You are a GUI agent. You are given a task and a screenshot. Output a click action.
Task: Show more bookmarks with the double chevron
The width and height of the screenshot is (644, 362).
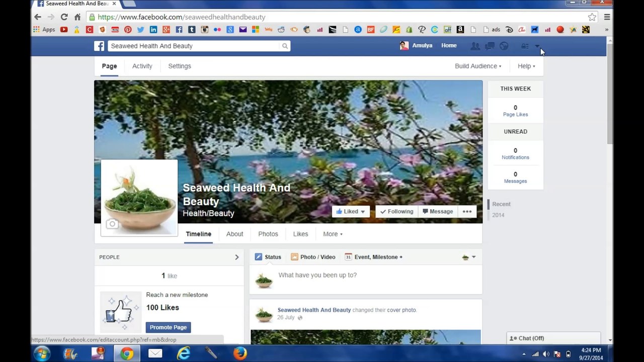click(606, 30)
